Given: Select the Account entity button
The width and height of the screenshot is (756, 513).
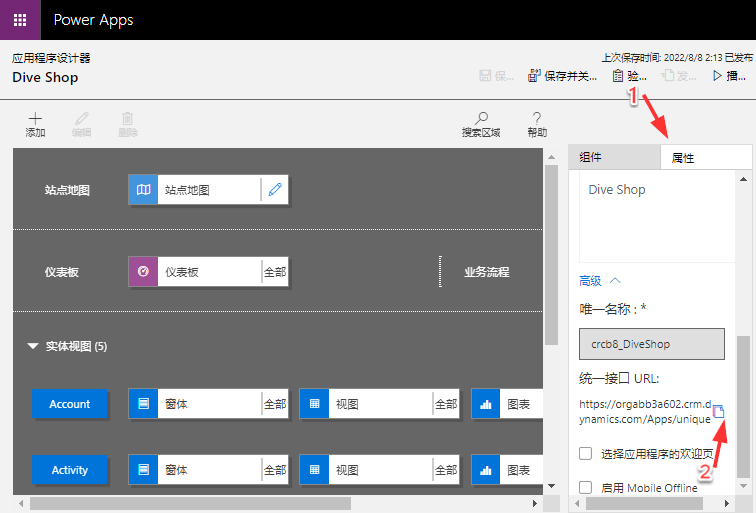Looking at the screenshot, I should (x=69, y=404).
